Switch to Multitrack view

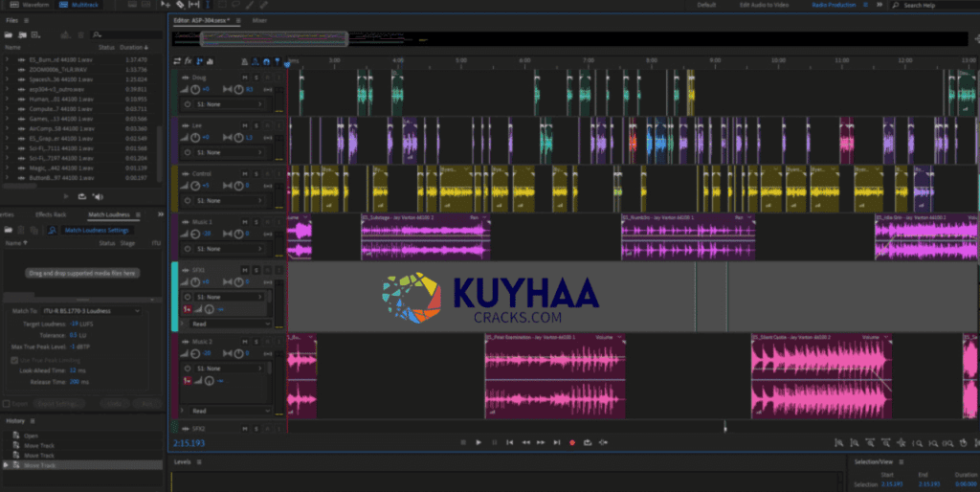(77, 5)
